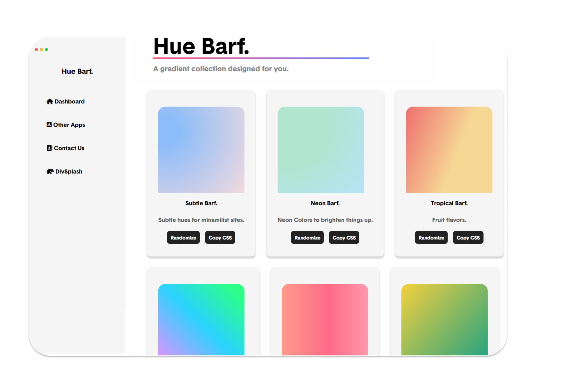Screen dimensions: 564x392
Task: Select the Neon Barf mint gradient swatch
Action: (x=321, y=150)
